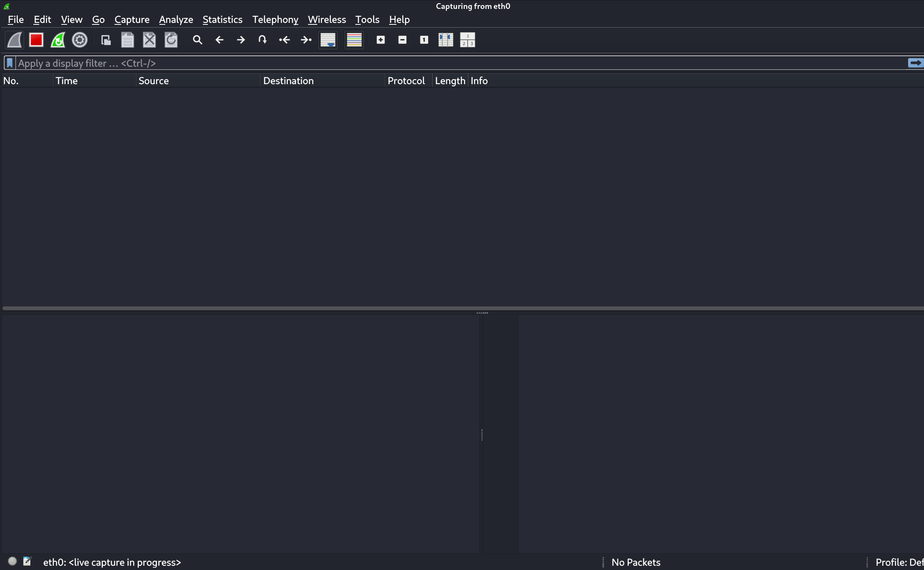The height and width of the screenshot is (570, 924).
Task: Open display filter bookmark menu
Action: [x=10, y=63]
